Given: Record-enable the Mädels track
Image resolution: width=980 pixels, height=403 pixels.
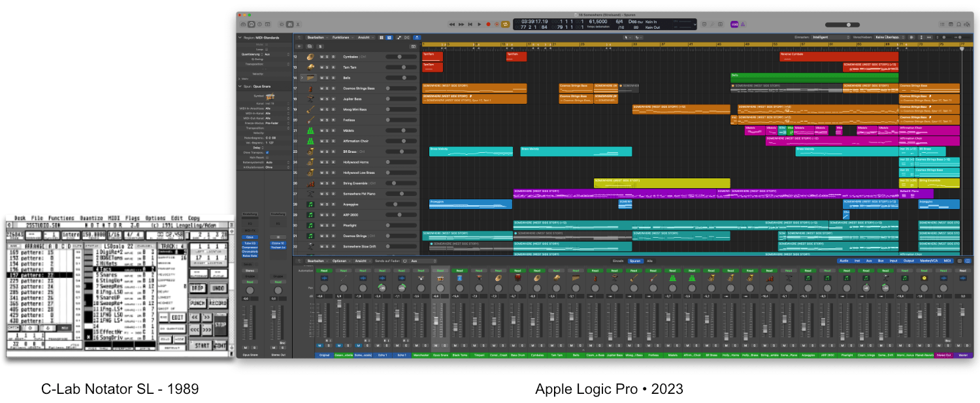Looking at the screenshot, I should coord(333,131).
